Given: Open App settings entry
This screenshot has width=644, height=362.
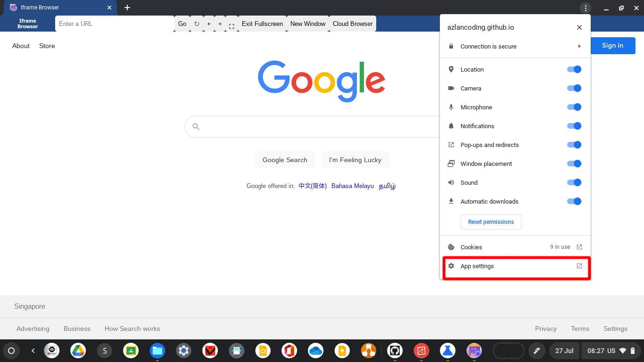Looking at the screenshot, I should coord(515,266).
